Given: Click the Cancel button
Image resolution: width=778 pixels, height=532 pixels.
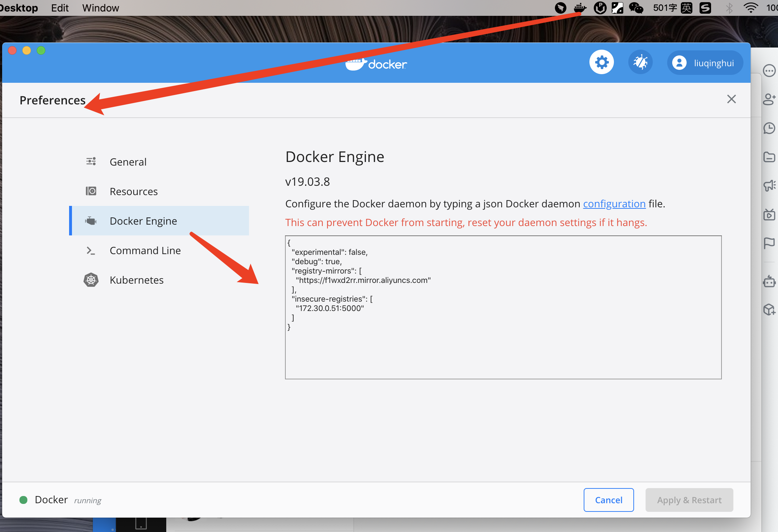Looking at the screenshot, I should [609, 500].
